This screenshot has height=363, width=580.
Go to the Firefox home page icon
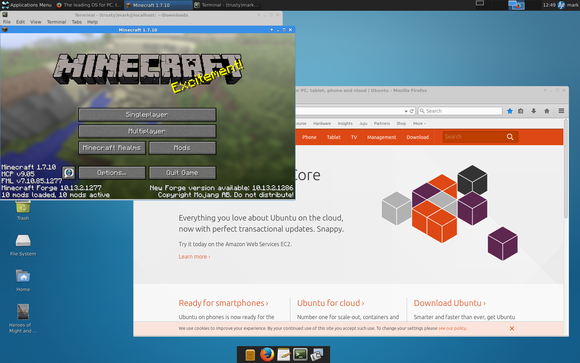(547, 111)
